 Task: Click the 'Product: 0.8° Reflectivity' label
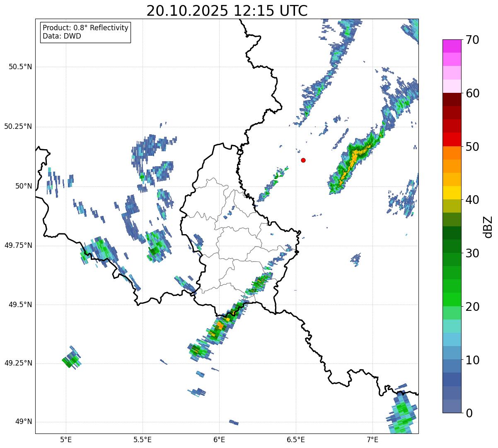[x=86, y=28]
